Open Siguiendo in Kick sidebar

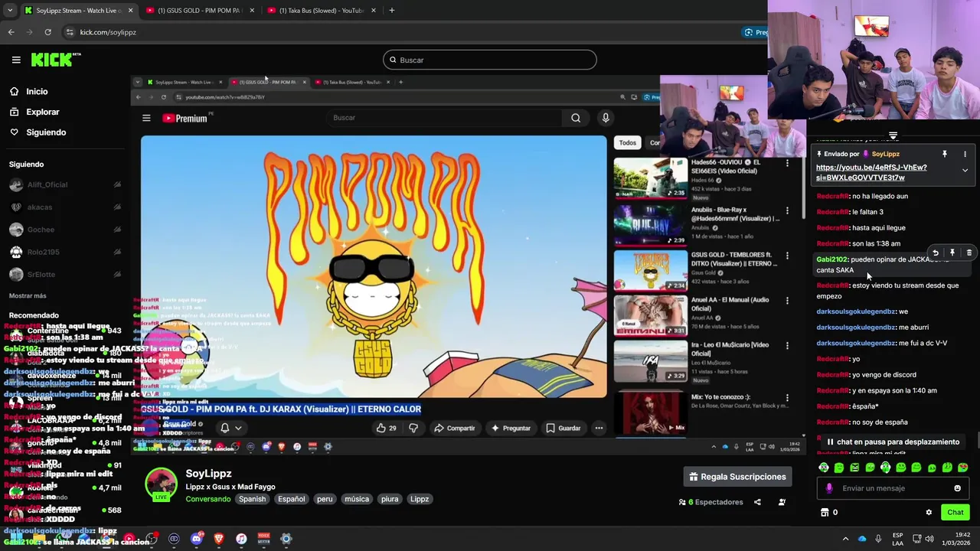[x=46, y=132]
